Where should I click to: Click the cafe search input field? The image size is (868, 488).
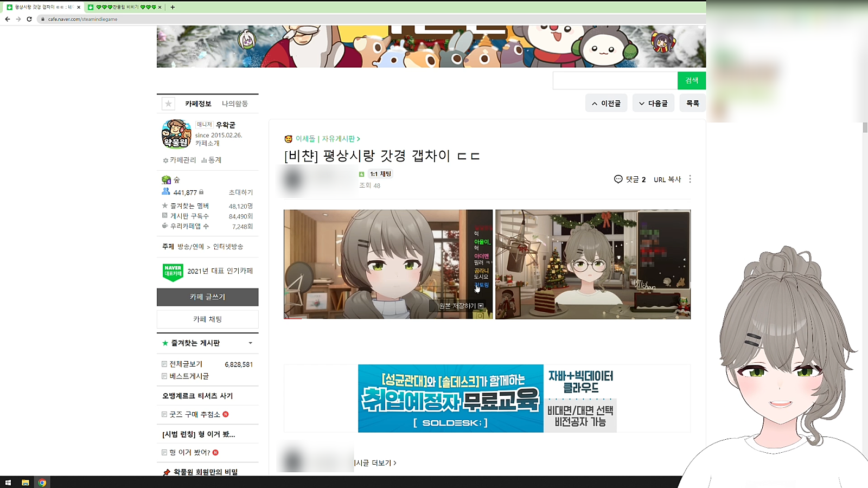tap(615, 80)
